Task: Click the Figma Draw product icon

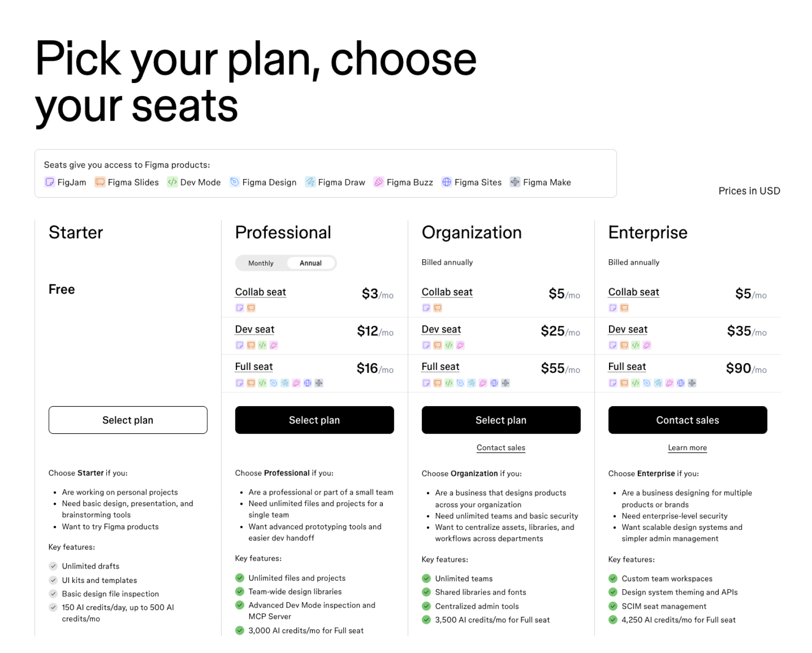Action: pos(310,182)
